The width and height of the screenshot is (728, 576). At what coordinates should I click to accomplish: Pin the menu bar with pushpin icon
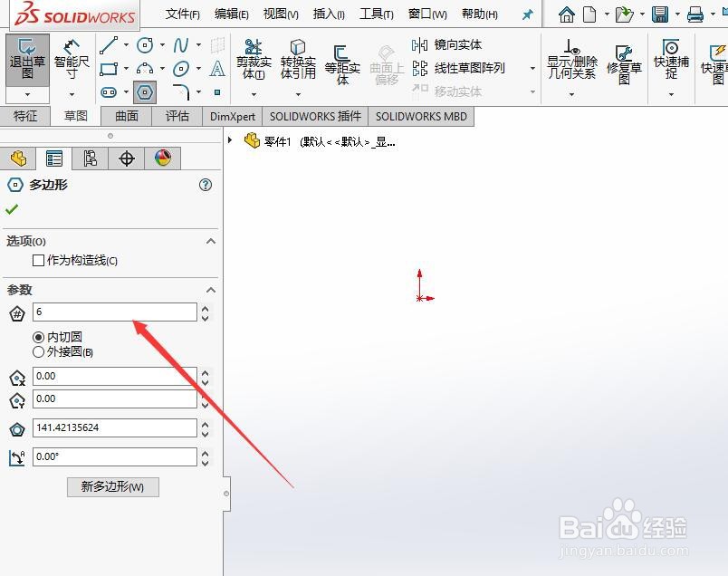pos(527,14)
